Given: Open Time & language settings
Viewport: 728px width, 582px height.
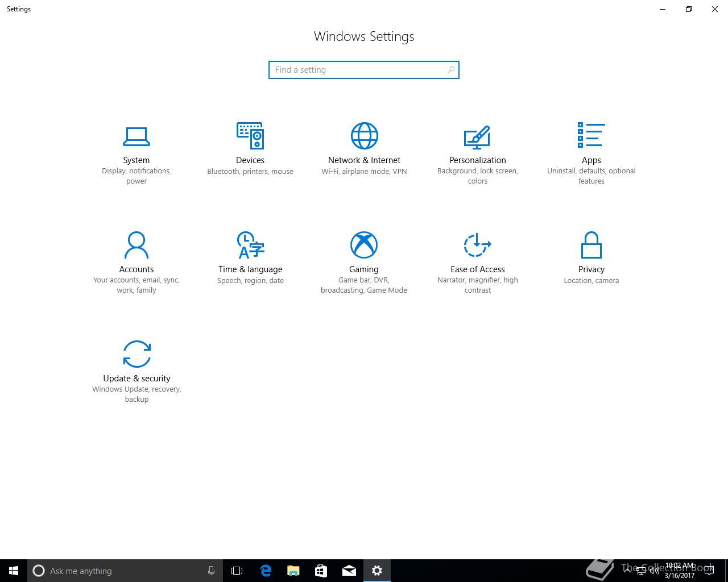Looking at the screenshot, I should tap(250, 259).
